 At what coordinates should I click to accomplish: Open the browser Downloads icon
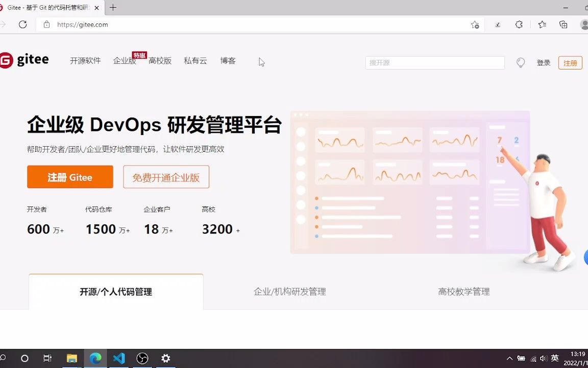click(497, 24)
